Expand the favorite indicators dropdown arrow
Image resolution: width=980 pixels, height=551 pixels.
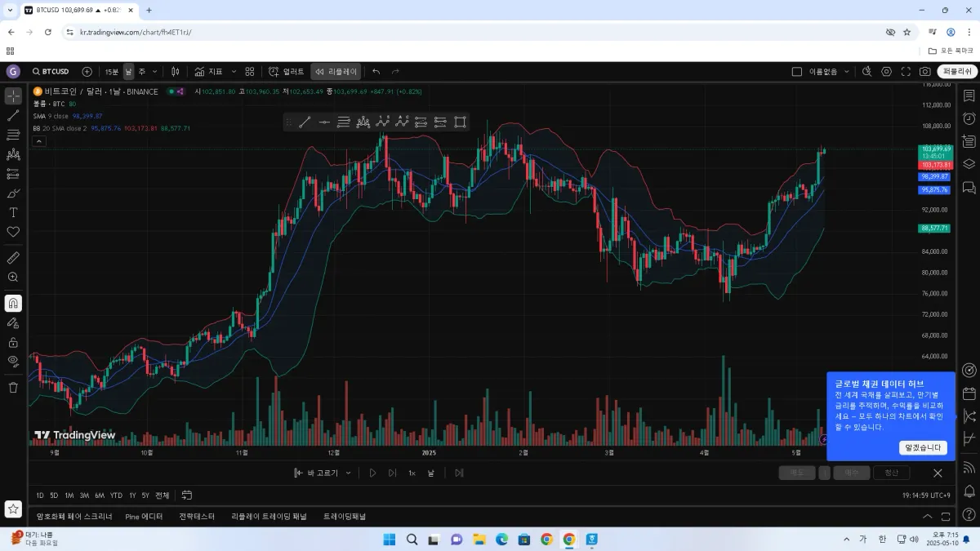click(x=234, y=72)
